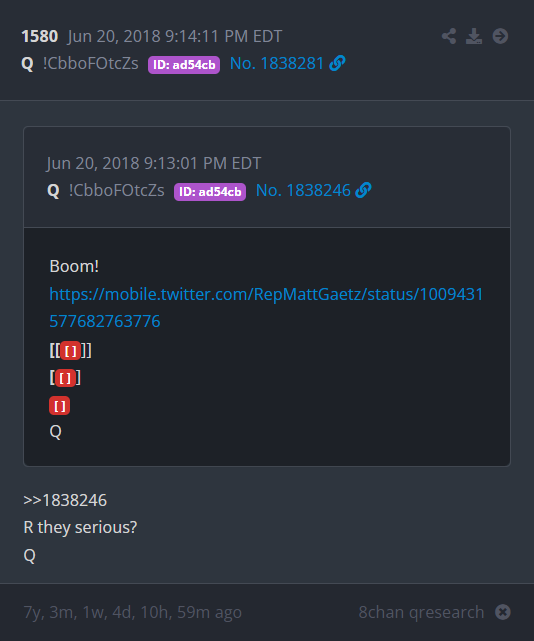The image size is (534, 641).
Task: Open post number link No. 1838281
Action: pyautogui.click(x=277, y=63)
